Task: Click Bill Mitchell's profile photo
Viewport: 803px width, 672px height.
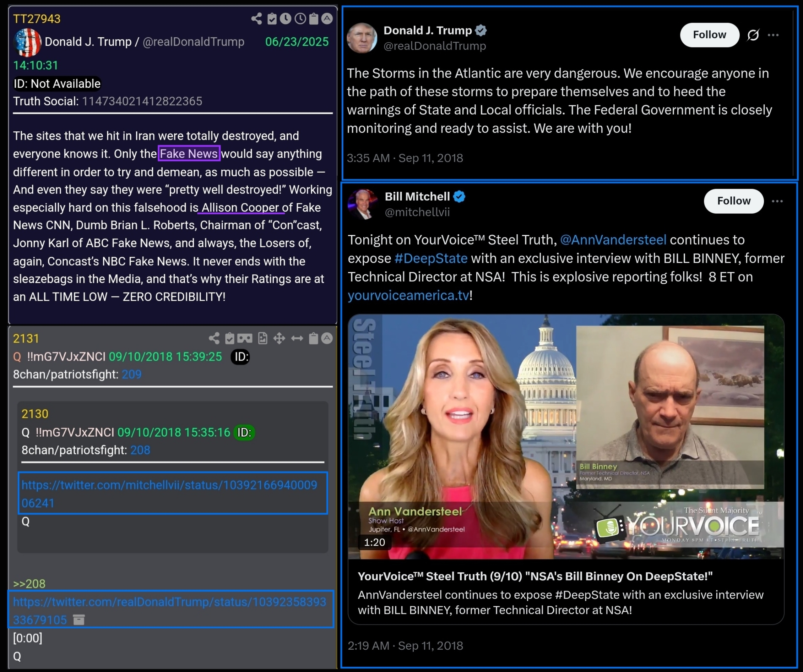Action: (x=363, y=204)
